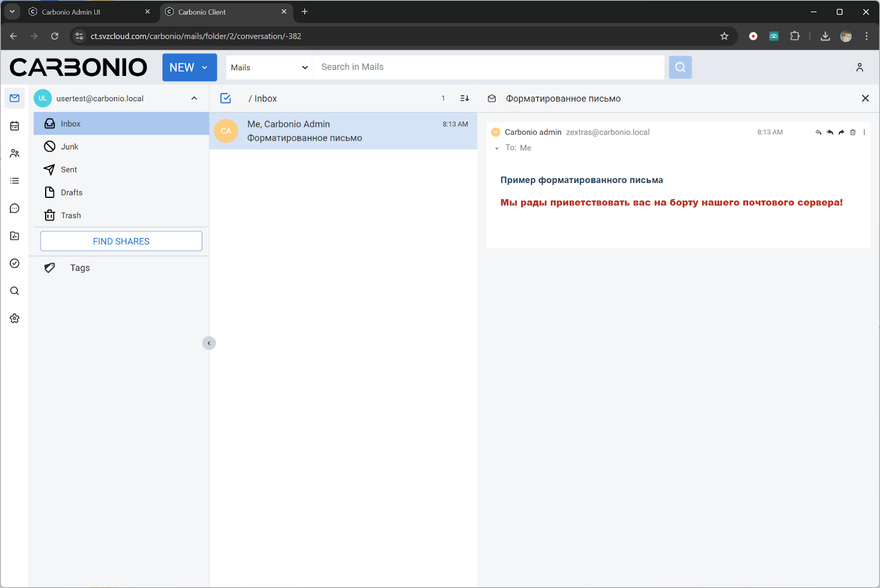Click the FIND SHARES button
Image resolution: width=880 pixels, height=588 pixels.
(121, 241)
